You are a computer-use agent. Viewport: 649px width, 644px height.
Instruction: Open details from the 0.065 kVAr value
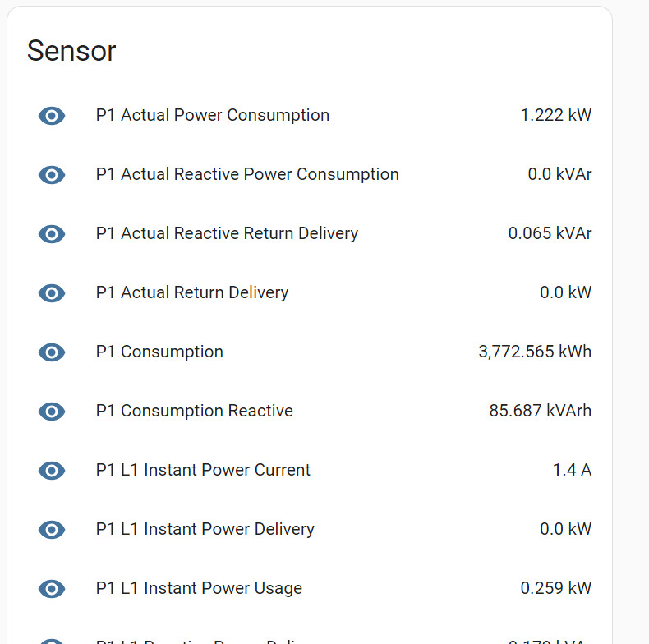[x=550, y=234]
